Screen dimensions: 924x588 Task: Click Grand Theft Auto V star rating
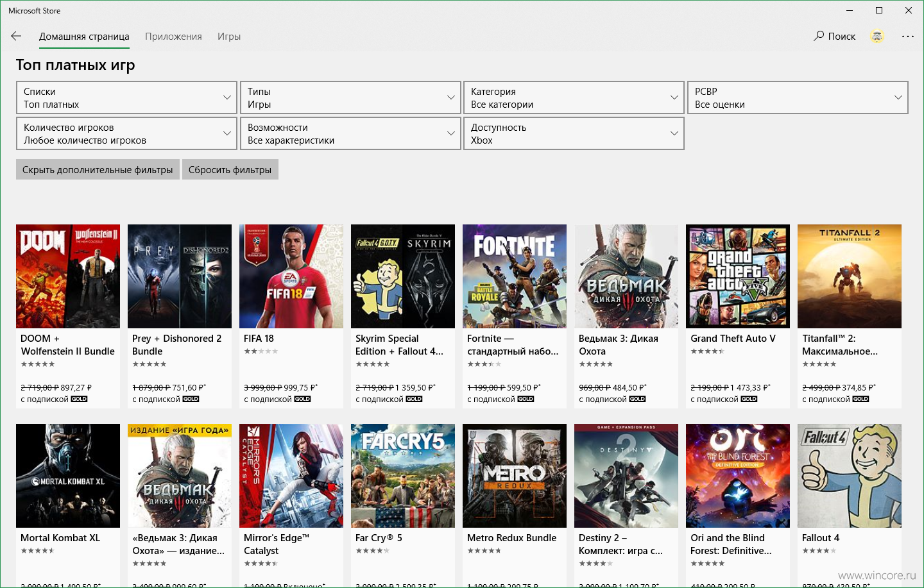(x=708, y=351)
